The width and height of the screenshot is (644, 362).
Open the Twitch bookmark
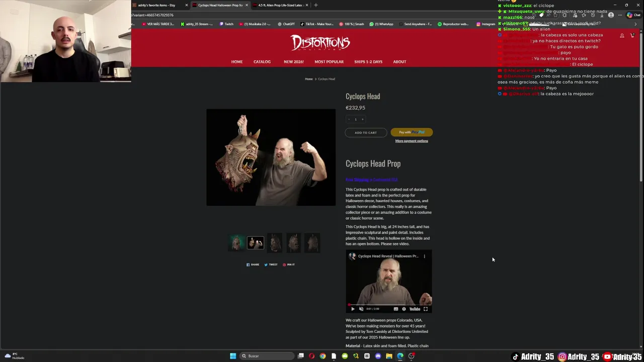[x=226, y=24]
